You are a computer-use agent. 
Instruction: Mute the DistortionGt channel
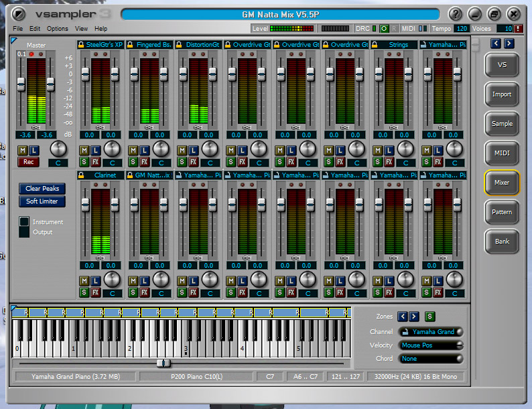point(182,151)
